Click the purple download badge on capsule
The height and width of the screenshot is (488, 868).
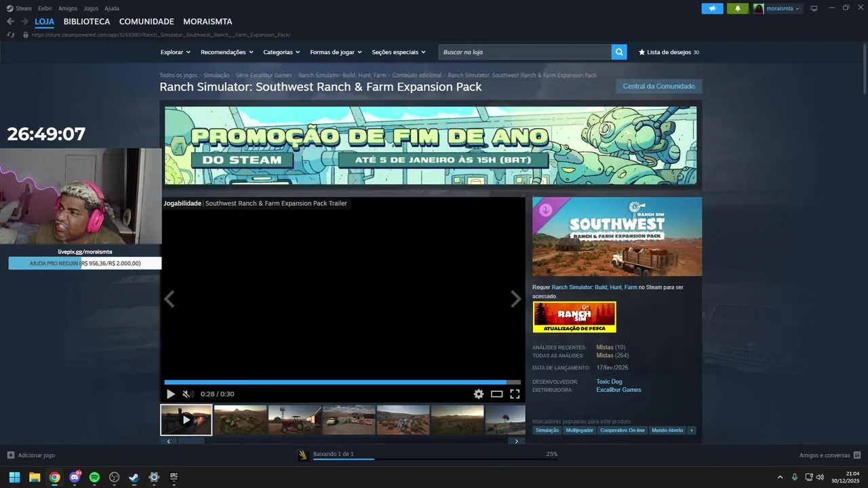point(546,210)
